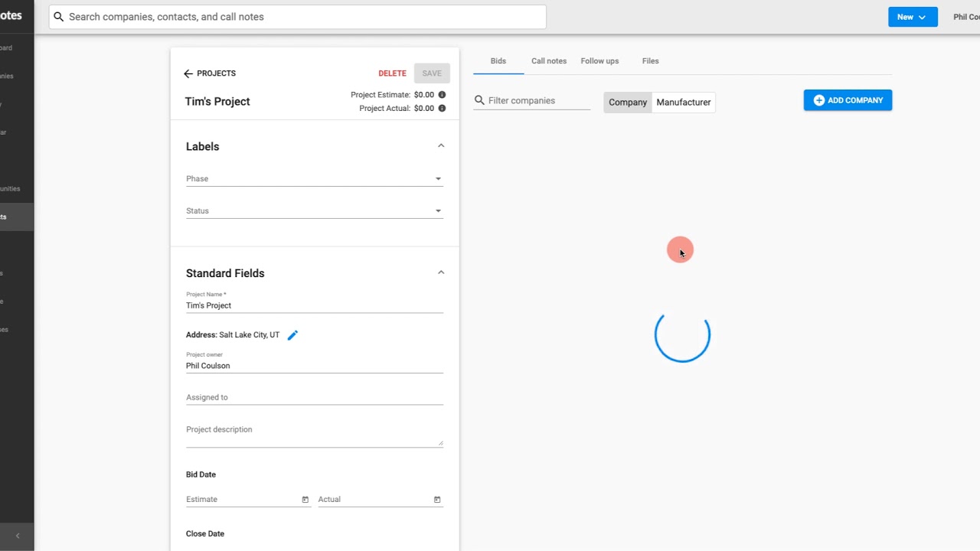This screenshot has width=980, height=551.
Task: Collapse the sidebar with the chevron icon
Action: tap(18, 536)
